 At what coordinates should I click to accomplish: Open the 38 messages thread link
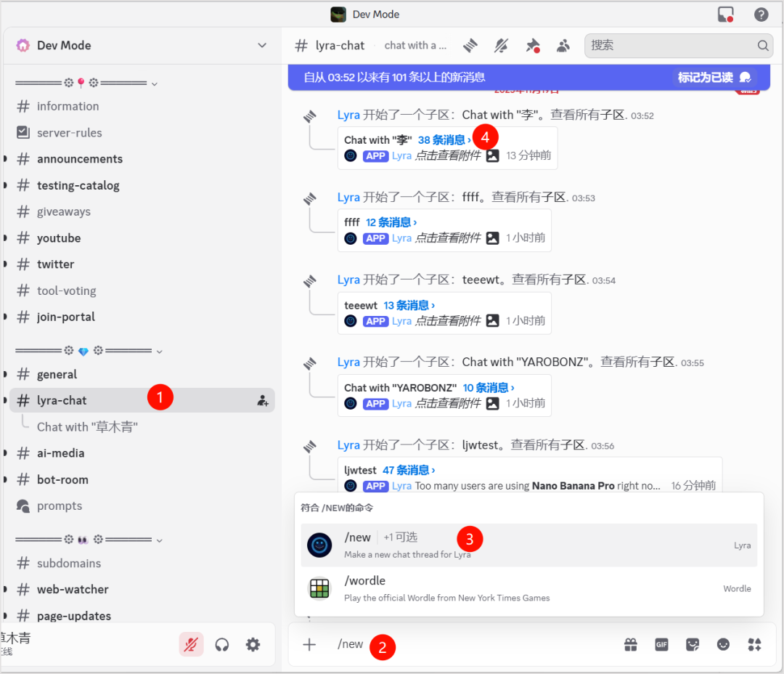(444, 140)
